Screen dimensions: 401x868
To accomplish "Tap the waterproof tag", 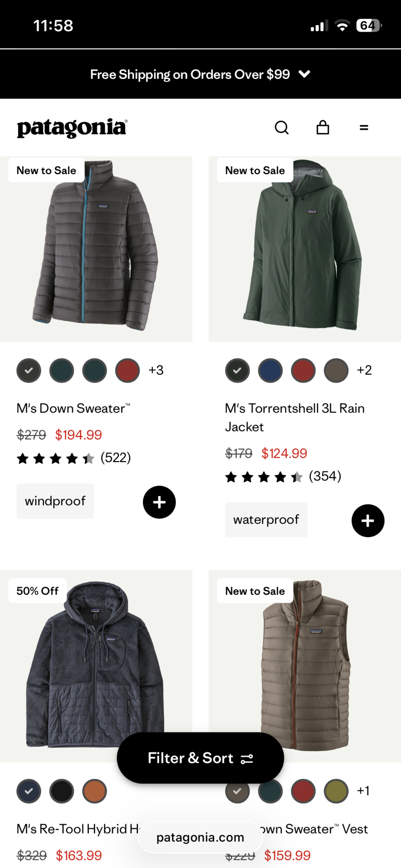I will point(266,520).
